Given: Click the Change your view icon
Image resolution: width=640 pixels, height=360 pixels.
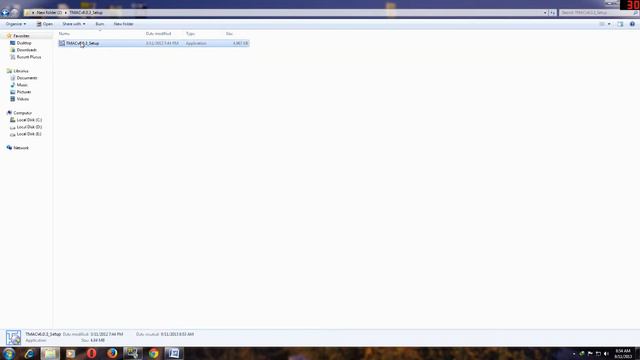Looking at the screenshot, I should point(602,24).
